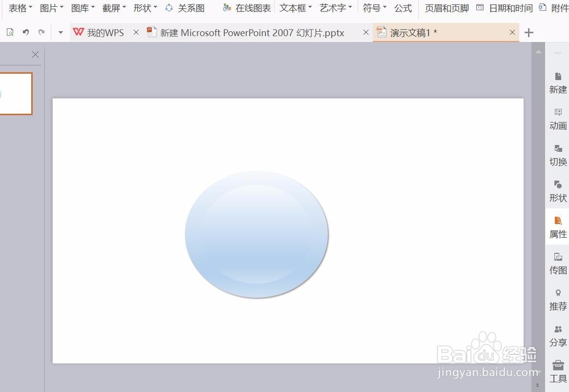Click the undo arrow icon
Screen dimensions: 569x392
26,32
